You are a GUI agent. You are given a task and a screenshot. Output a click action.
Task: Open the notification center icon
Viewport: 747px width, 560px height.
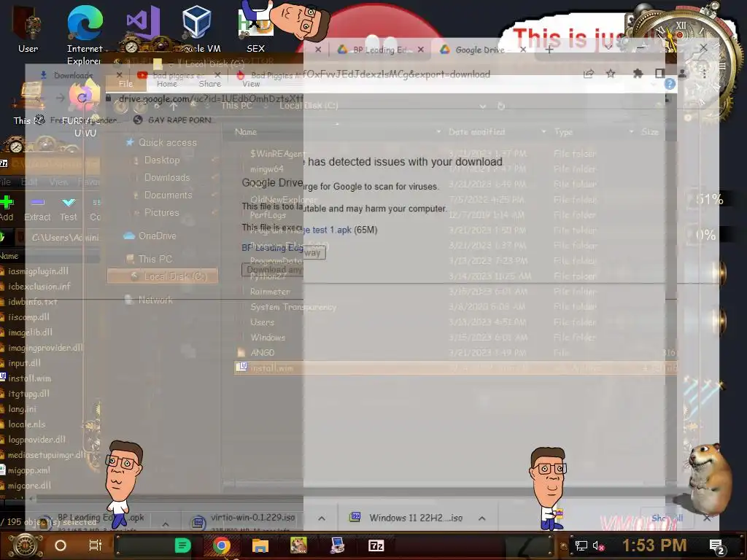tap(717, 545)
